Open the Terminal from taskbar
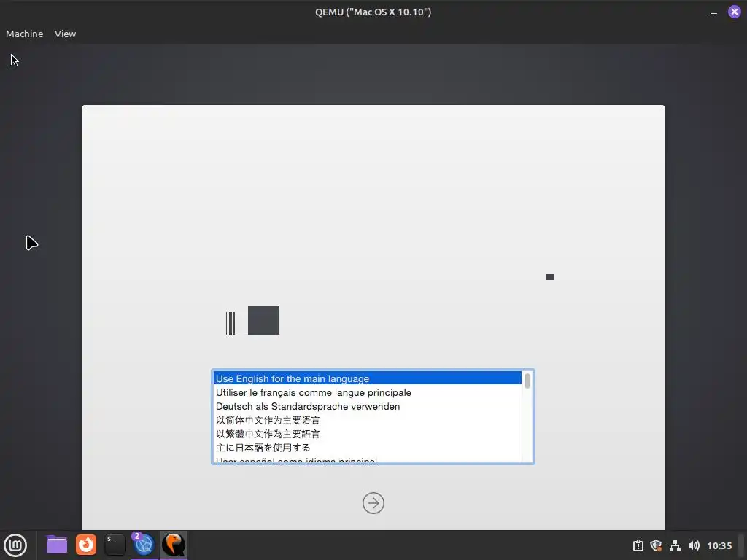This screenshot has width=747, height=560. pyautogui.click(x=115, y=545)
